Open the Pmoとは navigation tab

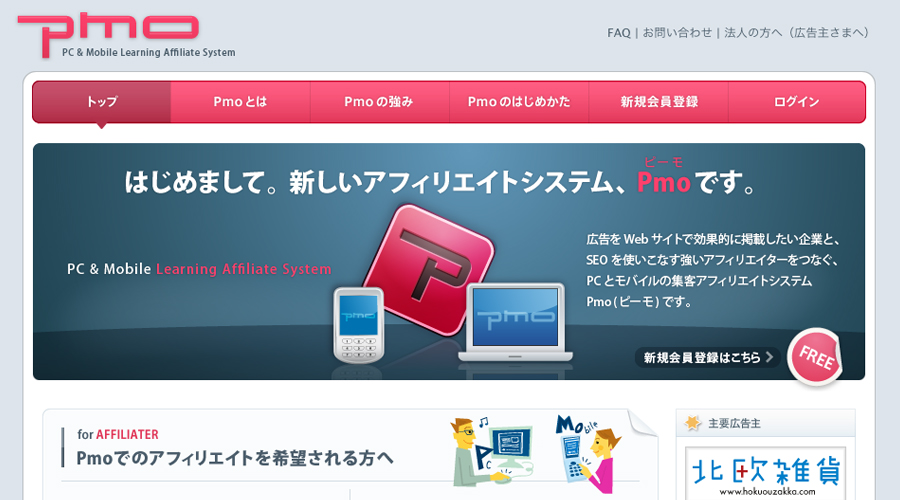coord(240,102)
